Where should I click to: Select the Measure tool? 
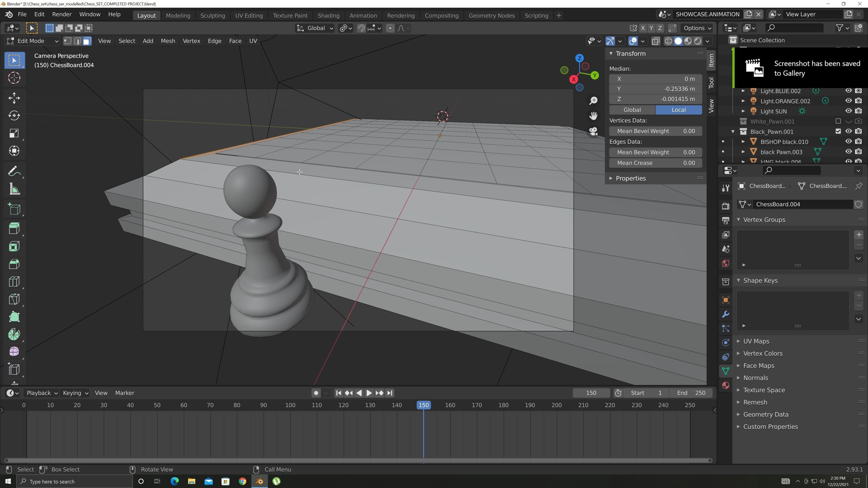coord(14,189)
